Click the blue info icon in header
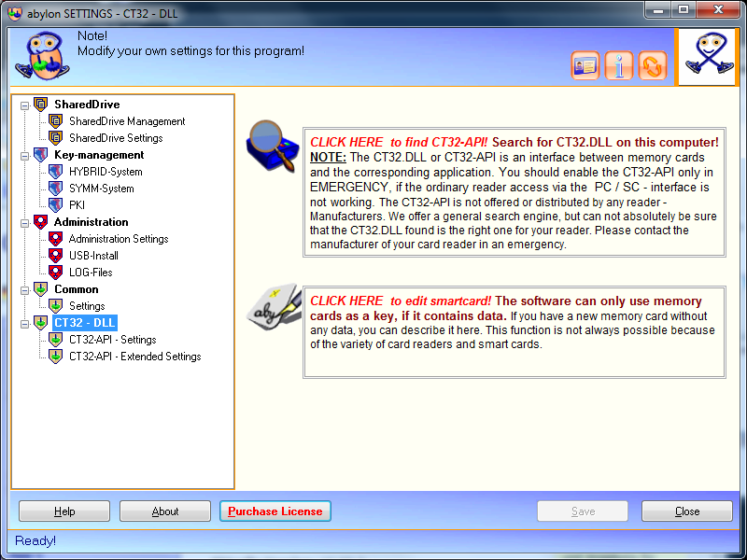Screen dimensions: 747x560 (619, 65)
